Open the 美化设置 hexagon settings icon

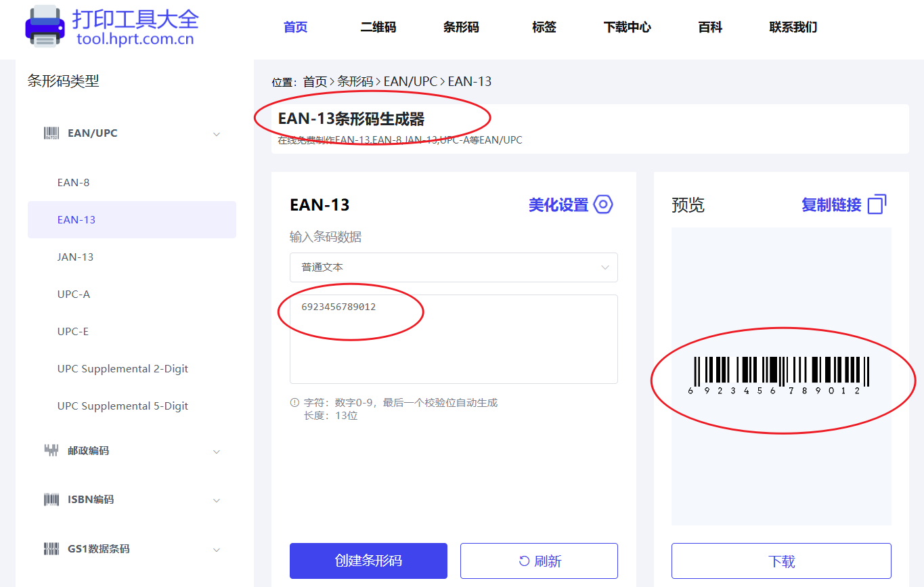coord(603,204)
